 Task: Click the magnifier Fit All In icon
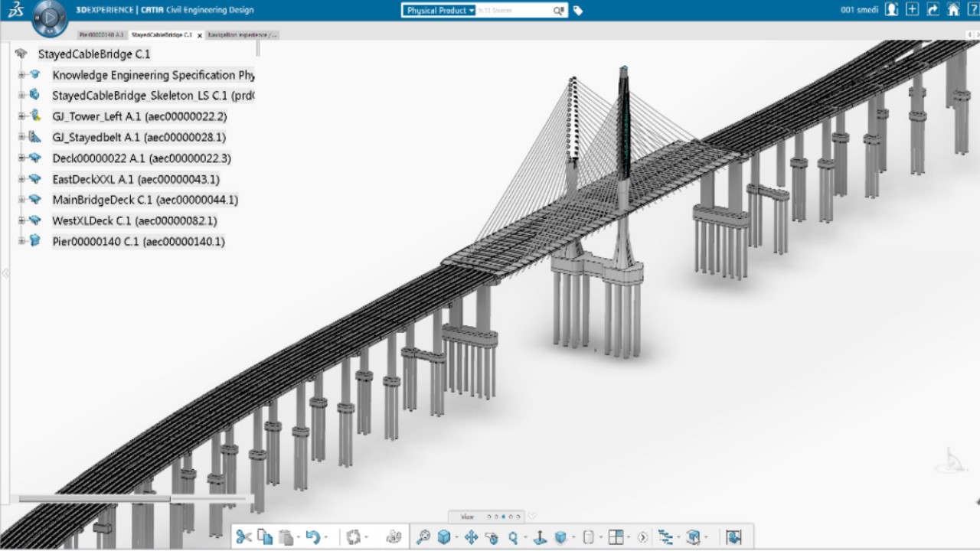(x=423, y=537)
